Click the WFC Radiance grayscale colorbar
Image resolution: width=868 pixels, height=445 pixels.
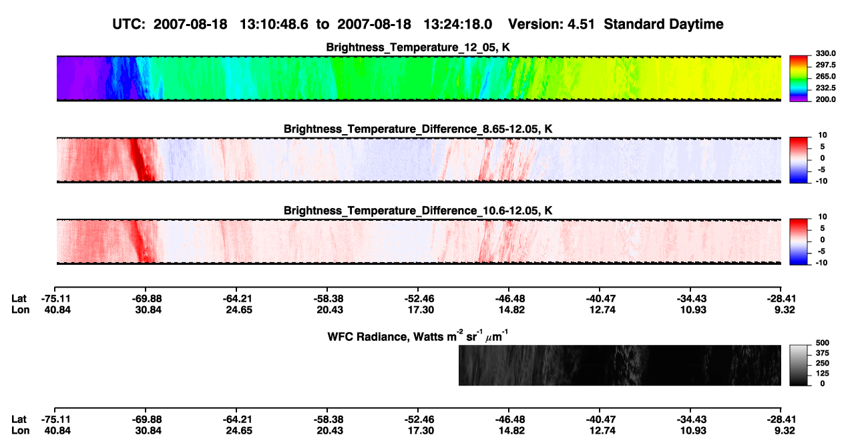click(799, 366)
